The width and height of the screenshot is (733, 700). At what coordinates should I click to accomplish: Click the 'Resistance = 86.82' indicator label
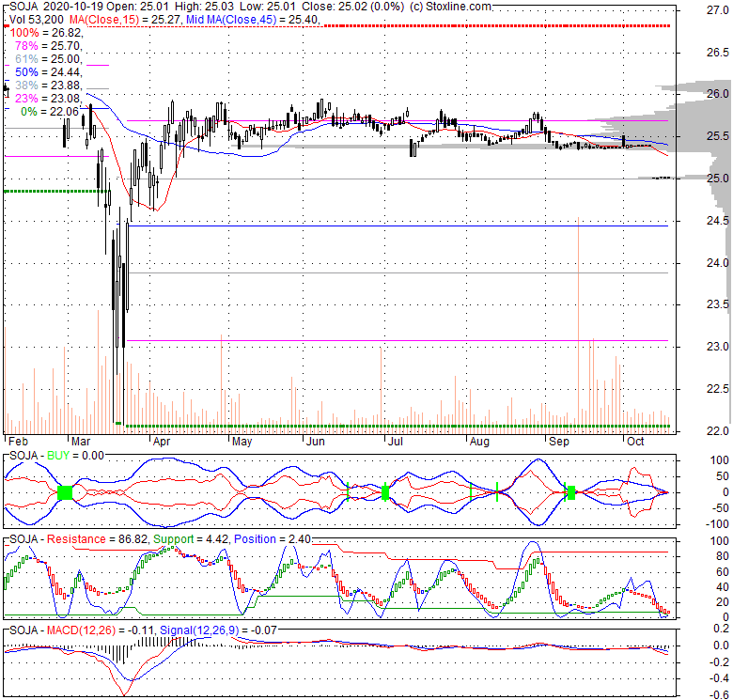pos(97,539)
